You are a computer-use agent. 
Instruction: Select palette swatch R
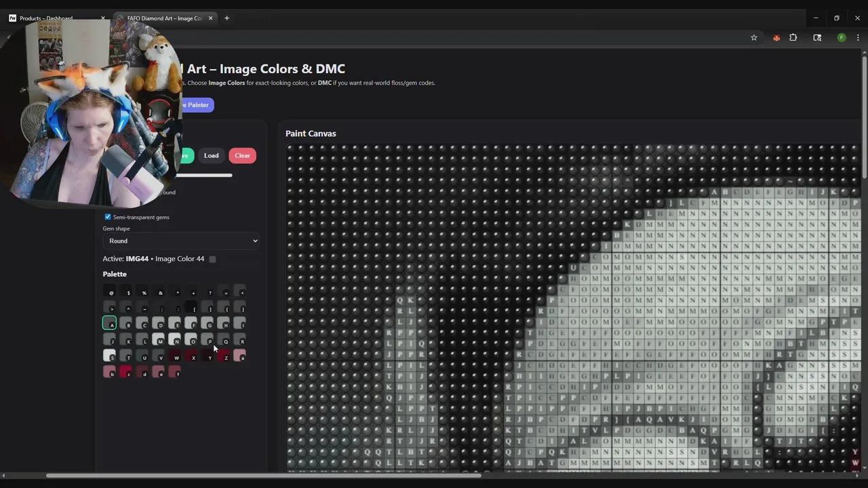239,339
